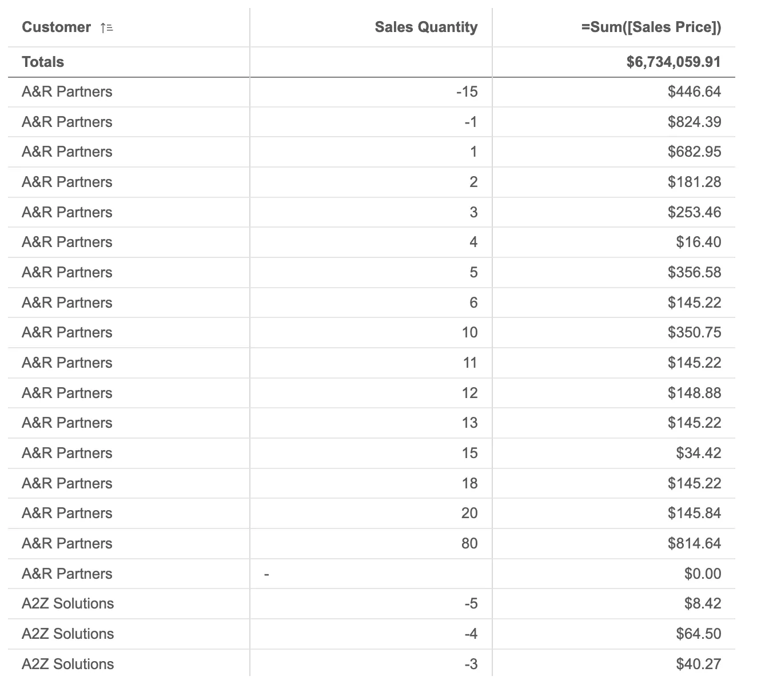Sort by the Sales Quantity column header
This screenshot has width=757, height=700.
(x=426, y=27)
